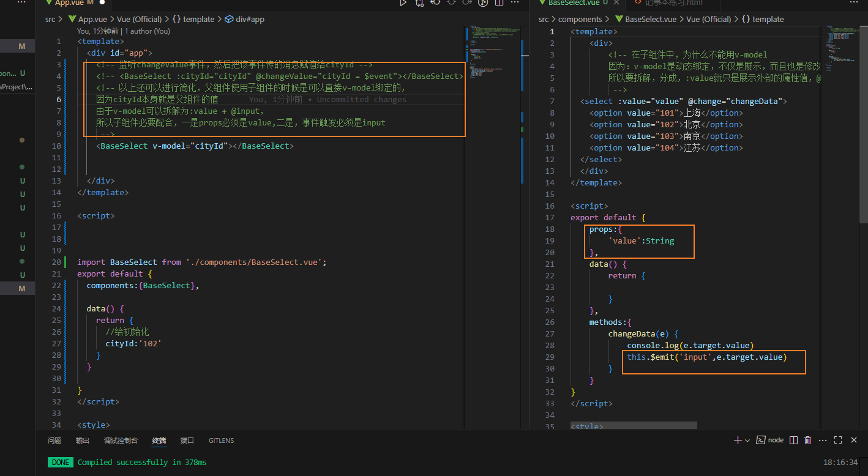868x476 pixels.
Task: Open src breadcrumb in App.vue editor
Action: (x=50, y=19)
